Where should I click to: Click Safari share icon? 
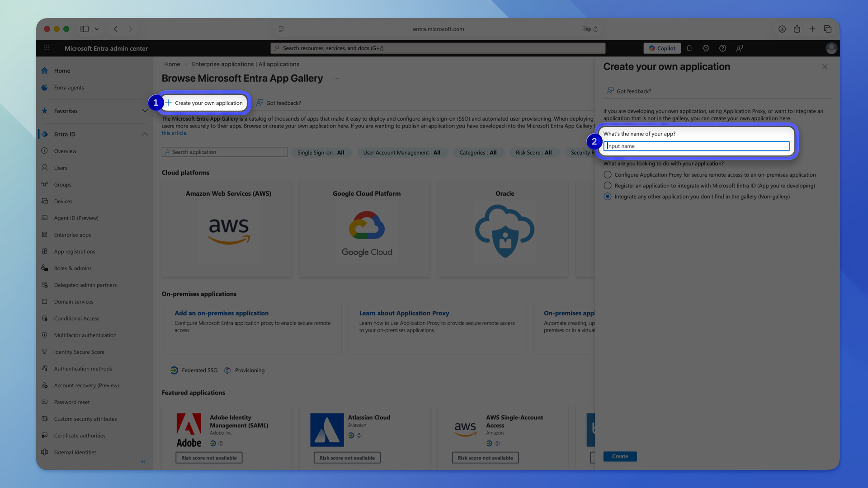pos(797,29)
